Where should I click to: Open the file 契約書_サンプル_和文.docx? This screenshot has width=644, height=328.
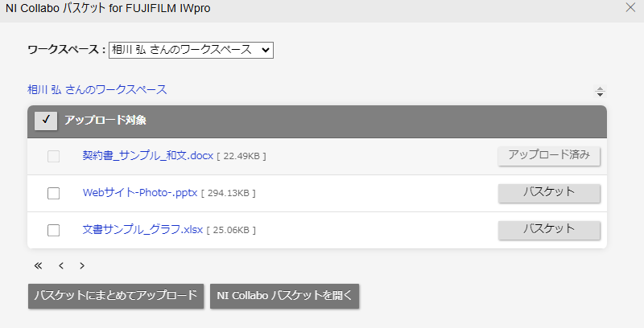click(148, 156)
